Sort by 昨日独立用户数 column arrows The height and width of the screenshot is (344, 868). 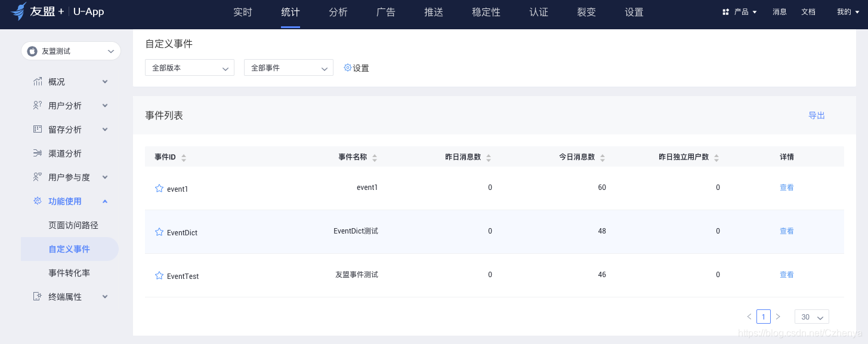(716, 158)
